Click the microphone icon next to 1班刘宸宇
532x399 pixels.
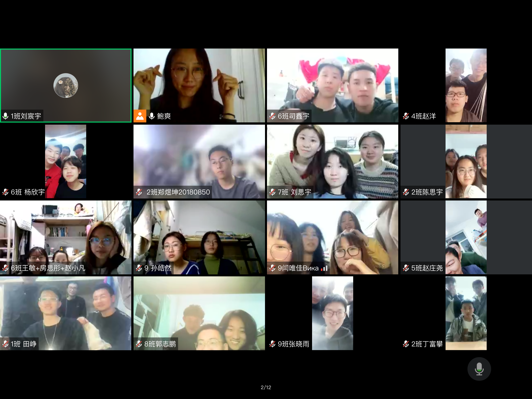(x=5, y=116)
